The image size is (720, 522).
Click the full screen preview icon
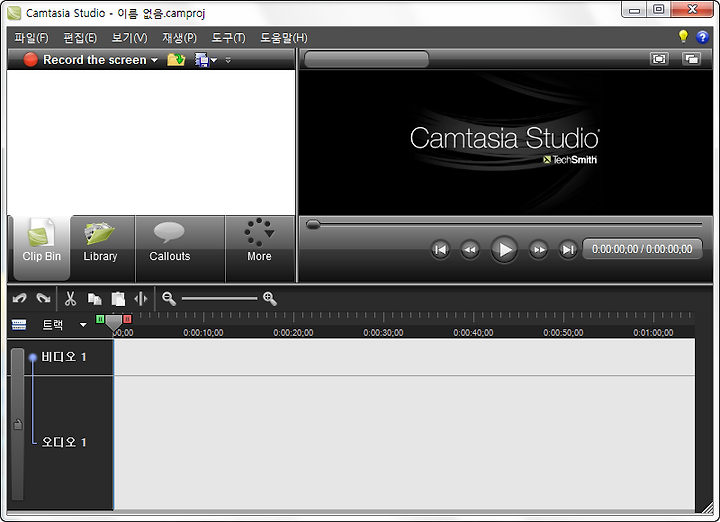[x=659, y=59]
